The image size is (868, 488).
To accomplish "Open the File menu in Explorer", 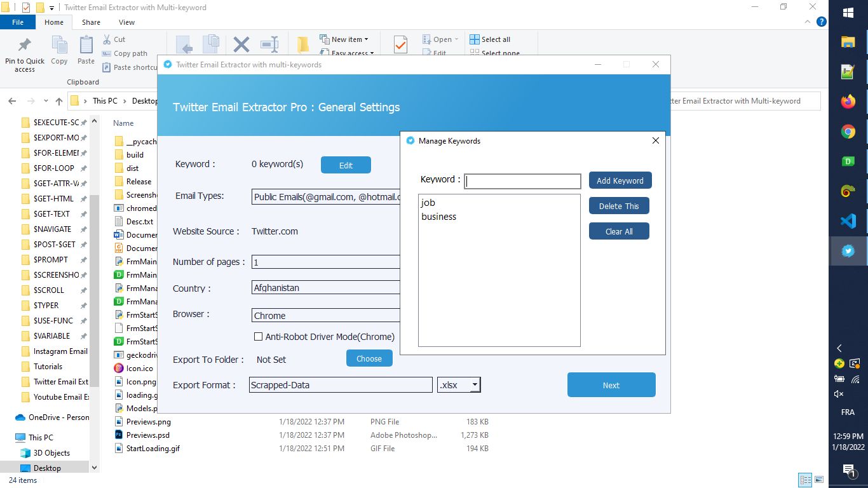I will (x=18, y=22).
